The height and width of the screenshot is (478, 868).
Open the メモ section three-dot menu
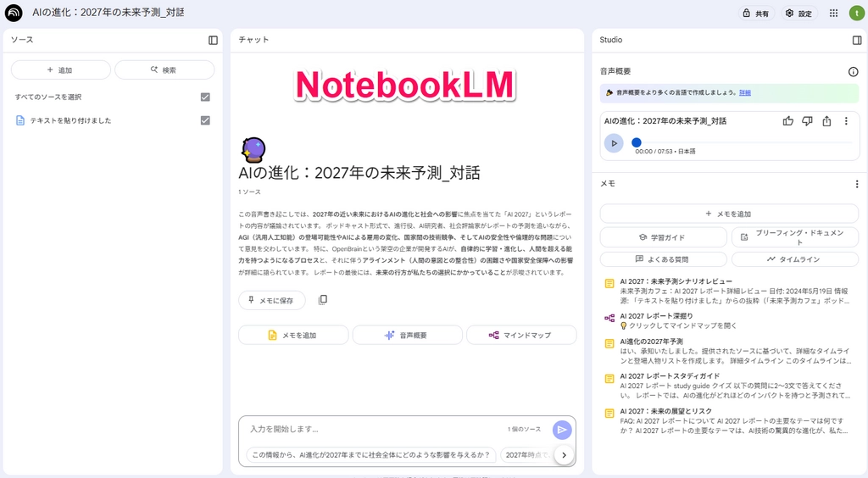pos(856,184)
